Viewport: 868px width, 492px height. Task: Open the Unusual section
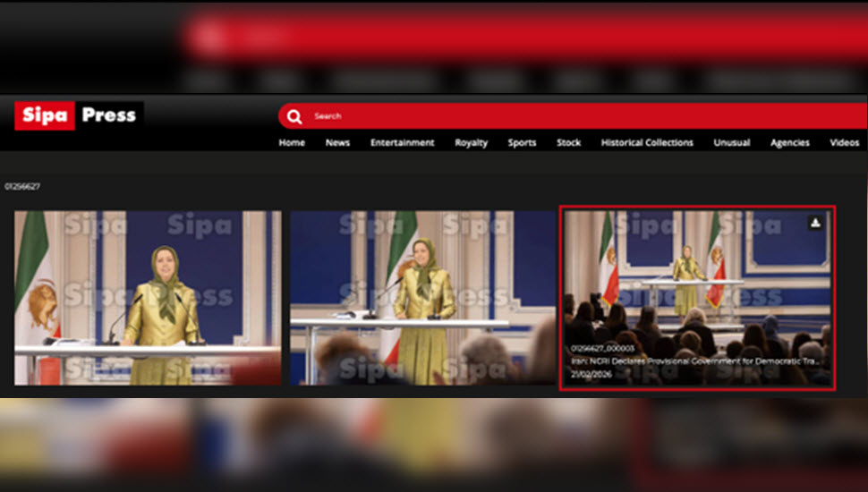pyautogui.click(x=731, y=143)
